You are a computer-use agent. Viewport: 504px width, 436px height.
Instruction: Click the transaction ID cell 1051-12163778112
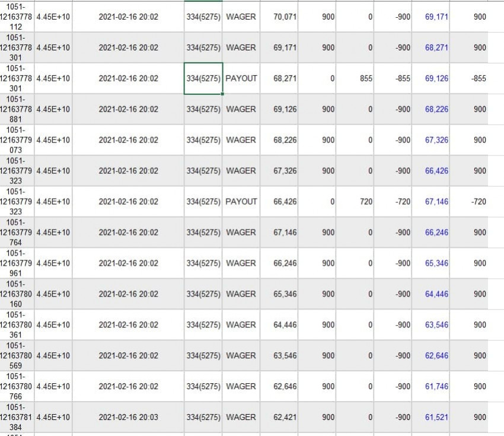point(17,17)
